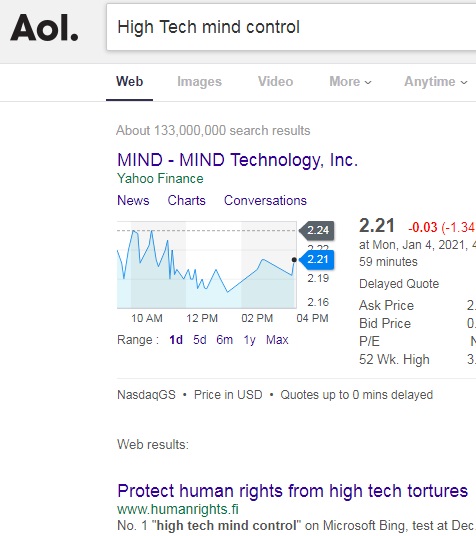Image resolution: width=476 pixels, height=536 pixels.
Task: Open the Video tab
Action: click(275, 82)
